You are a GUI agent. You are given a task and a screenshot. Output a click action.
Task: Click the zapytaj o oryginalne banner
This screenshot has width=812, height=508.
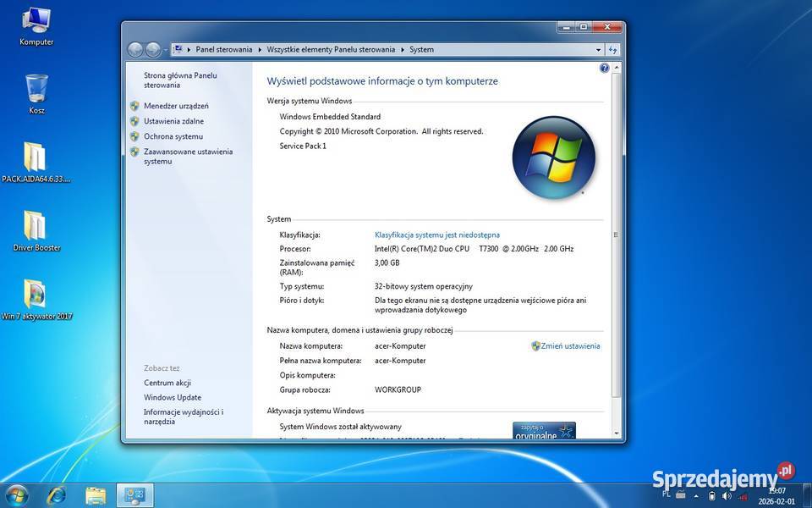coord(543,430)
